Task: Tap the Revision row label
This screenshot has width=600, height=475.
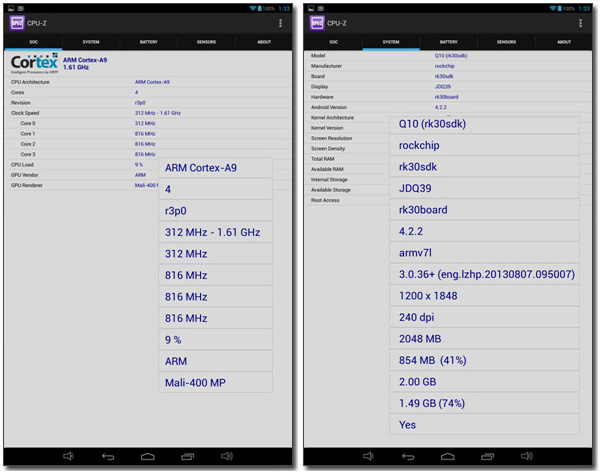Action: coord(21,103)
